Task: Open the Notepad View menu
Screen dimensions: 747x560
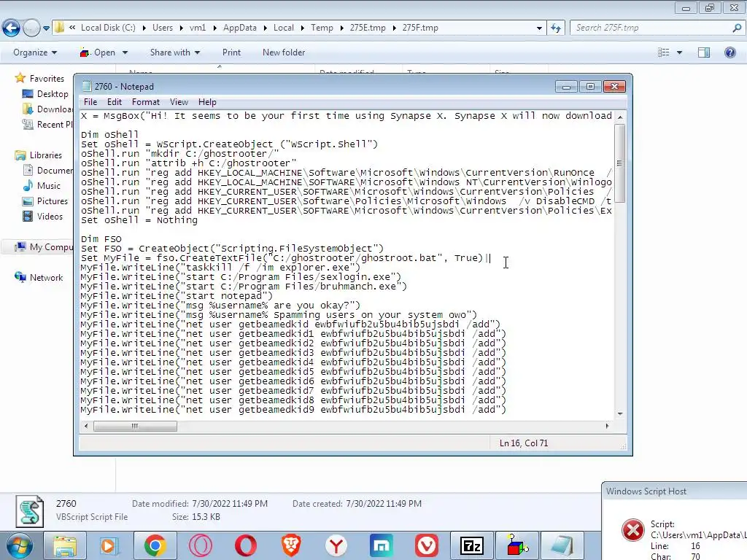Action: click(x=179, y=102)
